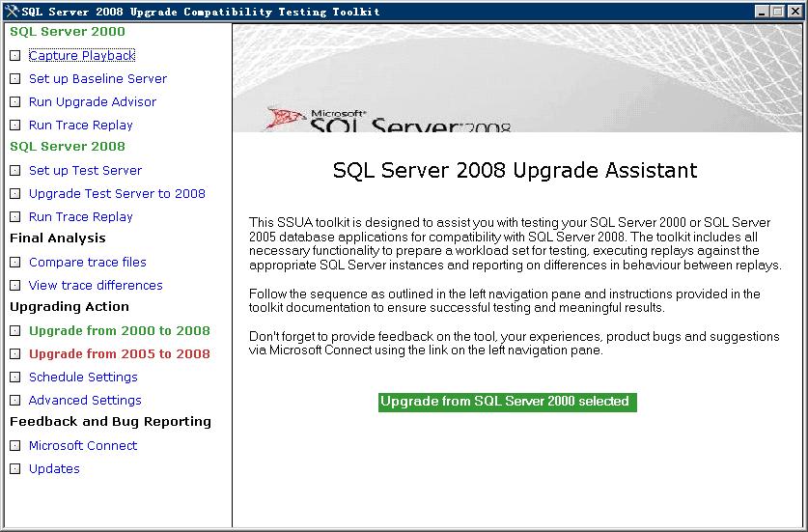Viewport: 808px width, 532px height.
Task: Open Advanced Settings link
Action: (85, 400)
